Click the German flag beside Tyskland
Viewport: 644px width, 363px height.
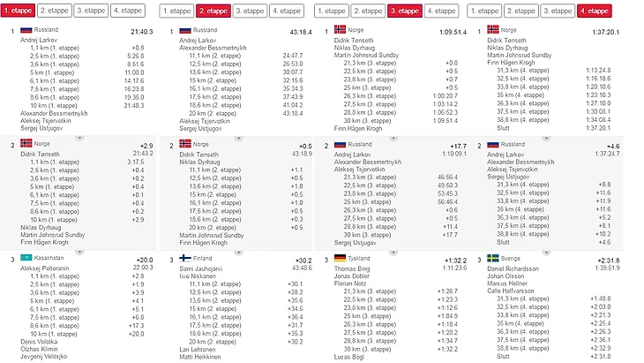point(341,258)
